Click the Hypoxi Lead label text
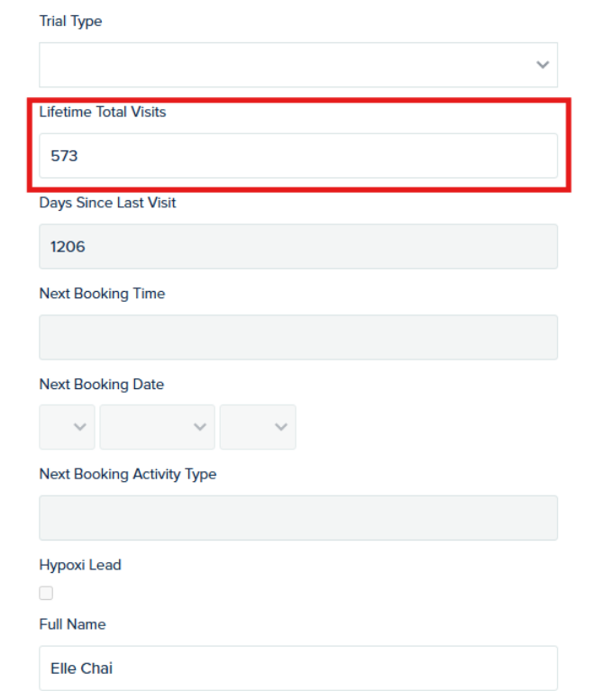Viewport: 592px width, 700px height. point(80,565)
